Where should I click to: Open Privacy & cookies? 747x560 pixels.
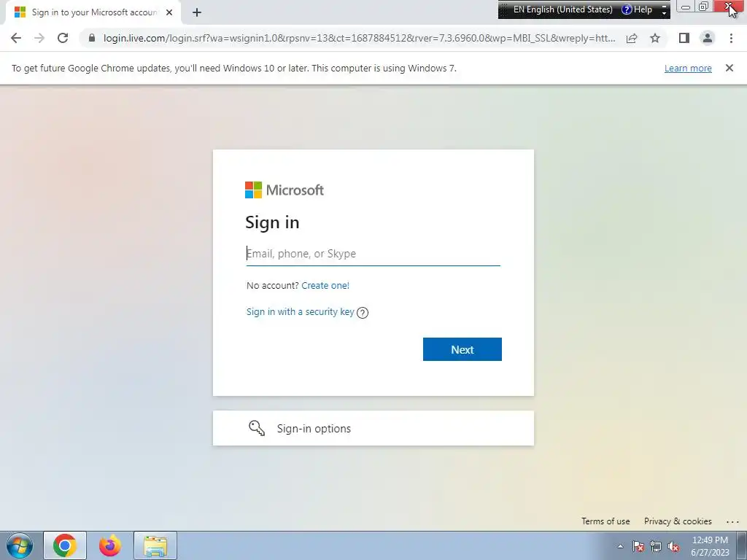point(678,521)
